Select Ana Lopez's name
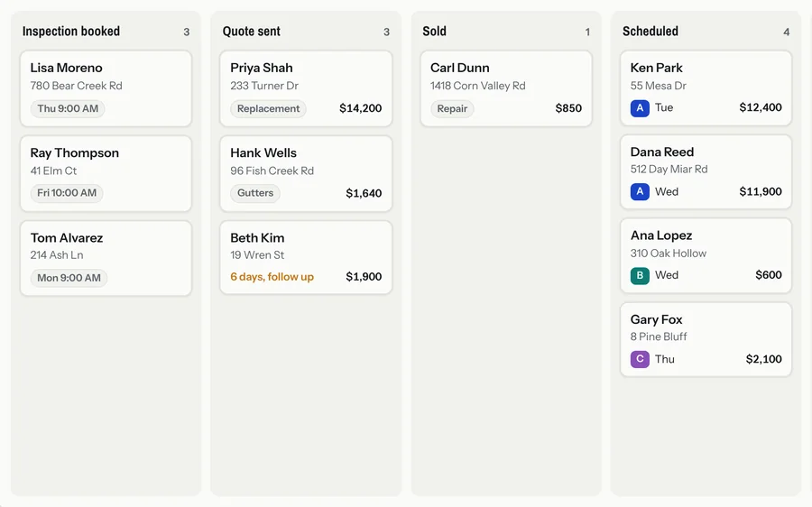 (x=661, y=235)
